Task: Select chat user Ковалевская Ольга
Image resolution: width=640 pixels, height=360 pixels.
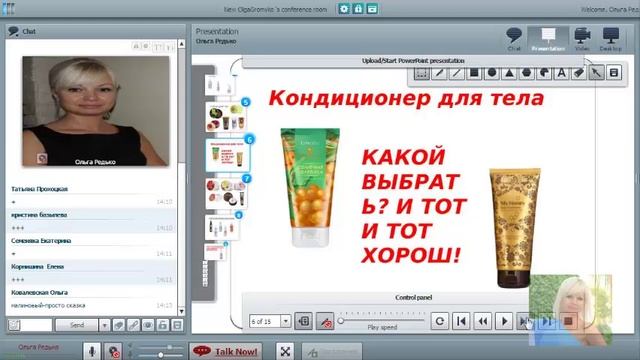Action: point(39,293)
